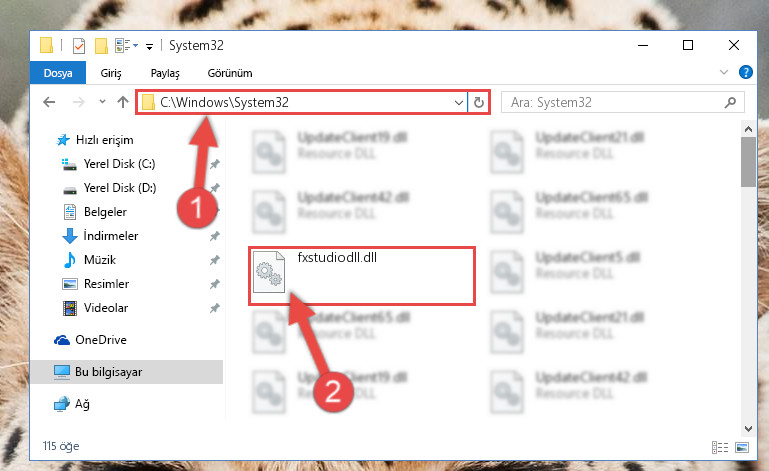Click the search magnifier icon
The height and width of the screenshot is (471, 769).
730,103
